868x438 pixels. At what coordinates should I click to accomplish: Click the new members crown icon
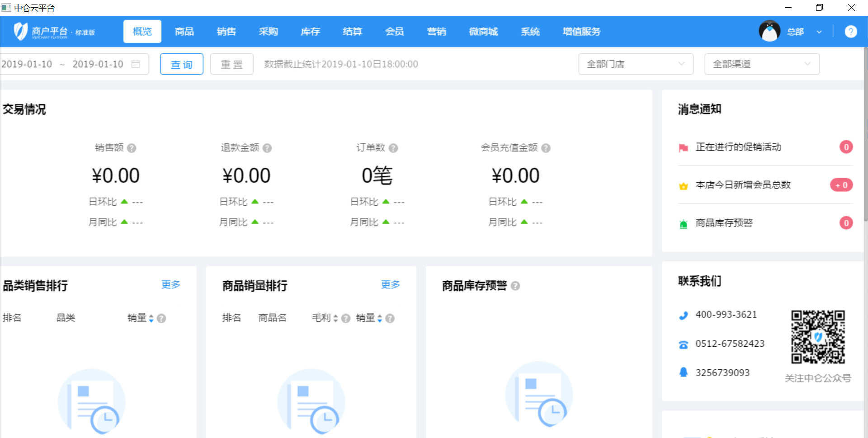point(683,185)
